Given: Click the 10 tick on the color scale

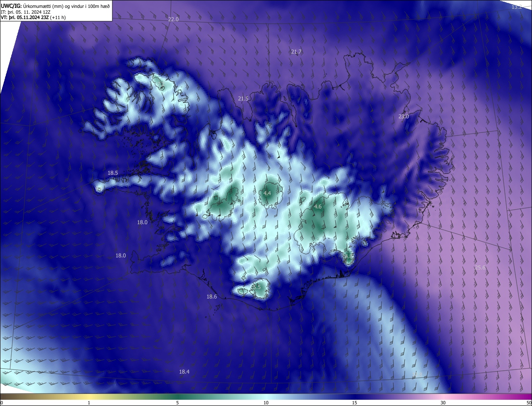Looking at the screenshot, I should click(266, 403).
